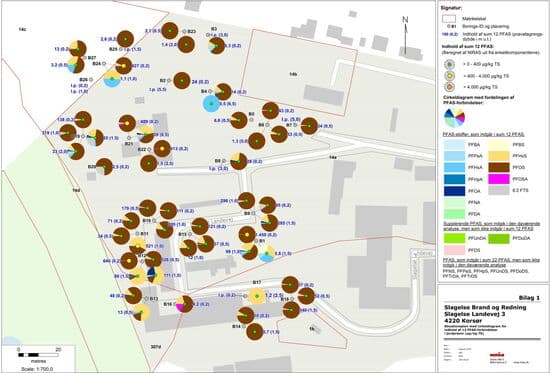
Task: Click the pie chart labeled 1.450 (0.2)
Action: pyautogui.click(x=247, y=235)
